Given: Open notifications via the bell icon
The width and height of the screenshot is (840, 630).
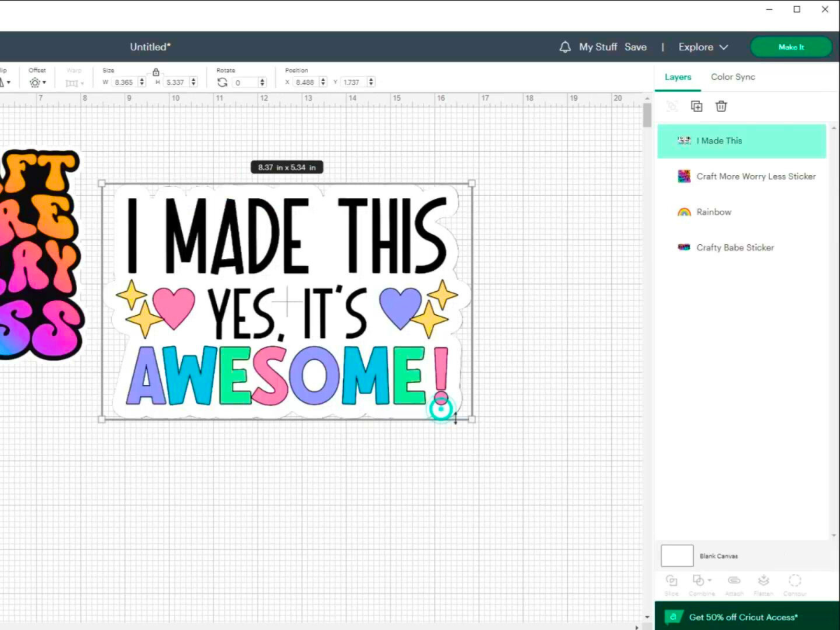Looking at the screenshot, I should pos(565,47).
